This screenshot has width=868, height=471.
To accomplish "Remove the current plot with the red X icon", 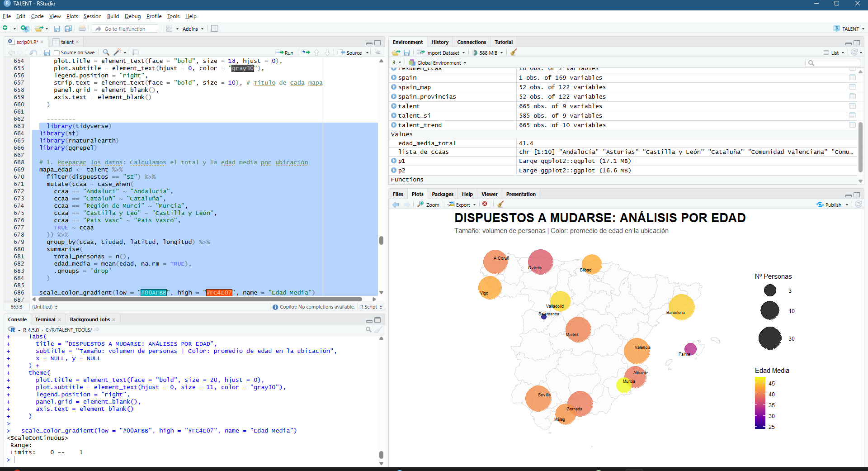I will click(485, 205).
